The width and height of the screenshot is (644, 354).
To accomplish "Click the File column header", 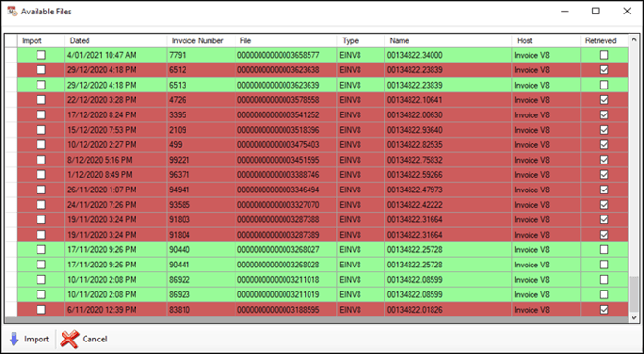I will pos(285,40).
